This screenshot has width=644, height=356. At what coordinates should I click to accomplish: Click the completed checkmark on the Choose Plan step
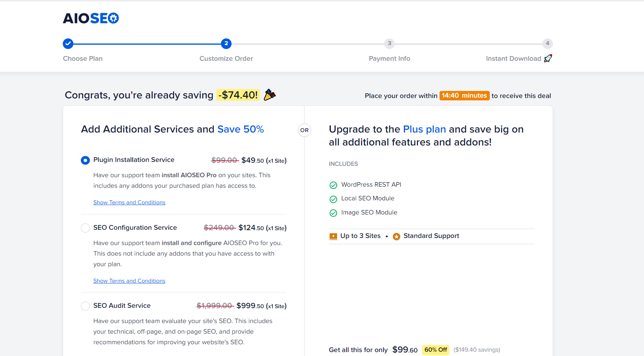(x=68, y=44)
